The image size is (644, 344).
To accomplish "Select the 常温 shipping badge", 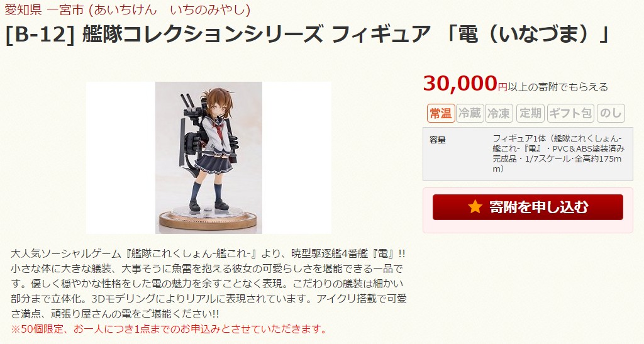I will [x=441, y=113].
